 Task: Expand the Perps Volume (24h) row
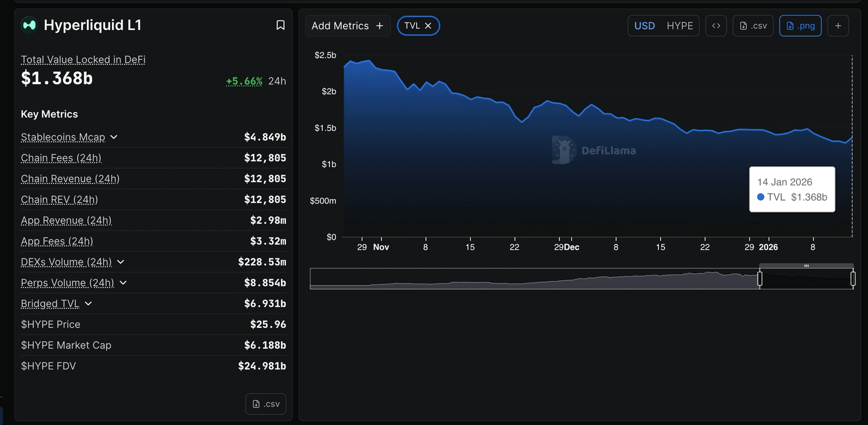123,283
